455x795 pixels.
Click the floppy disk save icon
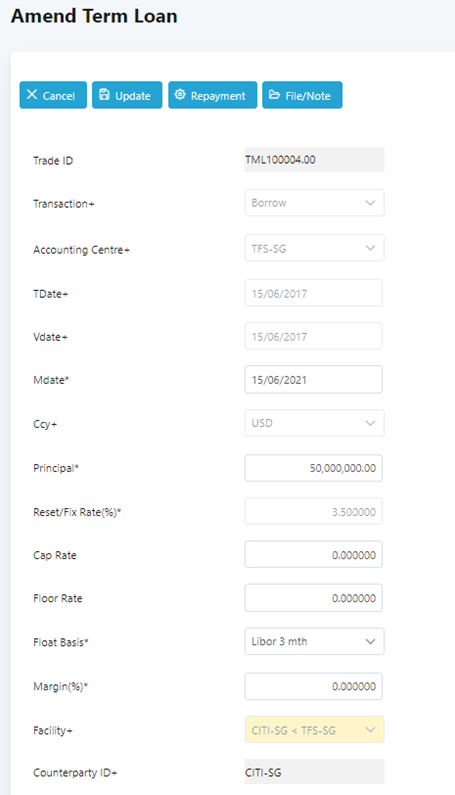click(x=104, y=95)
